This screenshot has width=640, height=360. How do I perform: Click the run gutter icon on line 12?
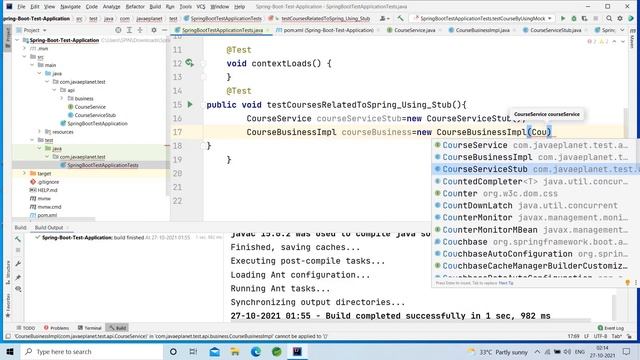click(189, 63)
